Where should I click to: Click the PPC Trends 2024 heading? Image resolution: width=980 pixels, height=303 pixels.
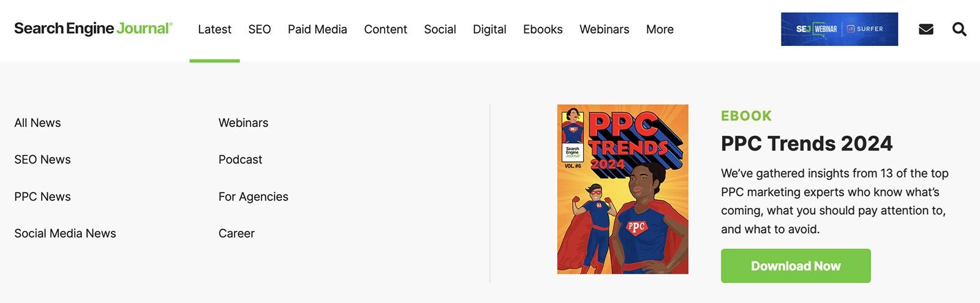(x=807, y=143)
